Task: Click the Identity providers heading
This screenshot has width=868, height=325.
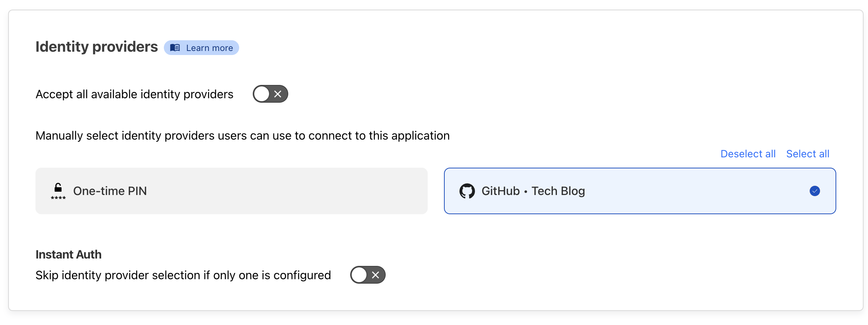Action: pos(97,47)
